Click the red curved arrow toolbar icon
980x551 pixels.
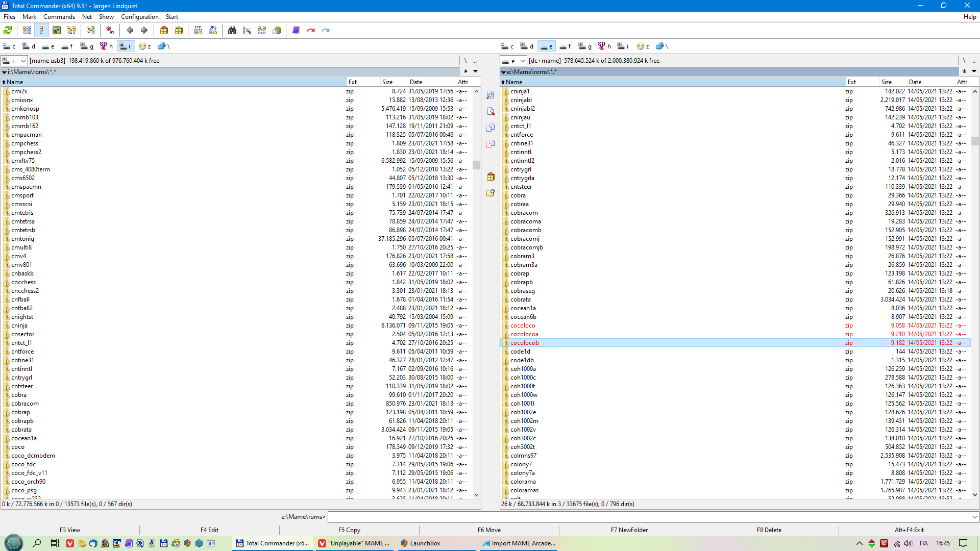coord(311,30)
